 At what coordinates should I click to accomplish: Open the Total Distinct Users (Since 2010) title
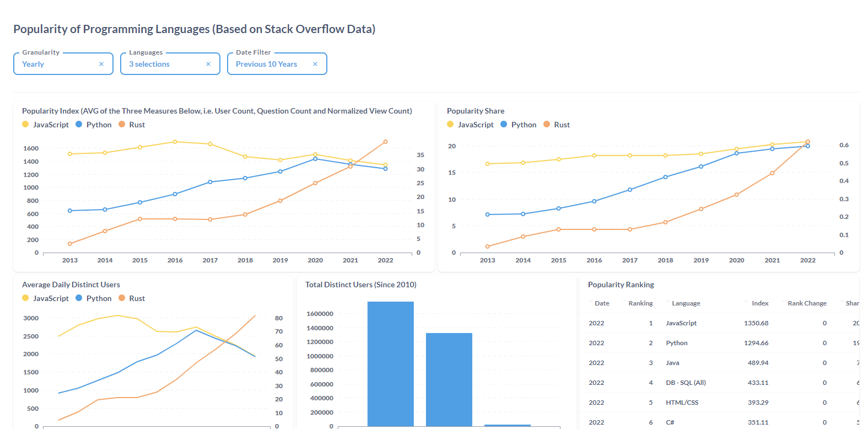click(361, 285)
